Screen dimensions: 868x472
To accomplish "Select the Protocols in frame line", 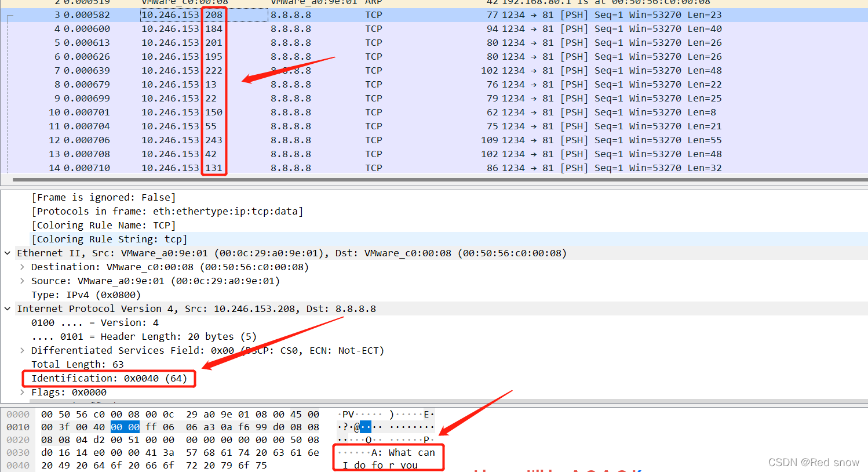I will pyautogui.click(x=167, y=211).
